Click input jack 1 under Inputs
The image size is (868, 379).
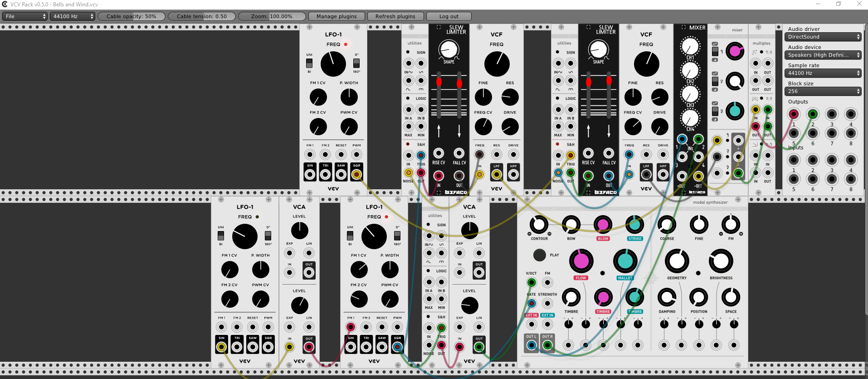[x=794, y=160]
